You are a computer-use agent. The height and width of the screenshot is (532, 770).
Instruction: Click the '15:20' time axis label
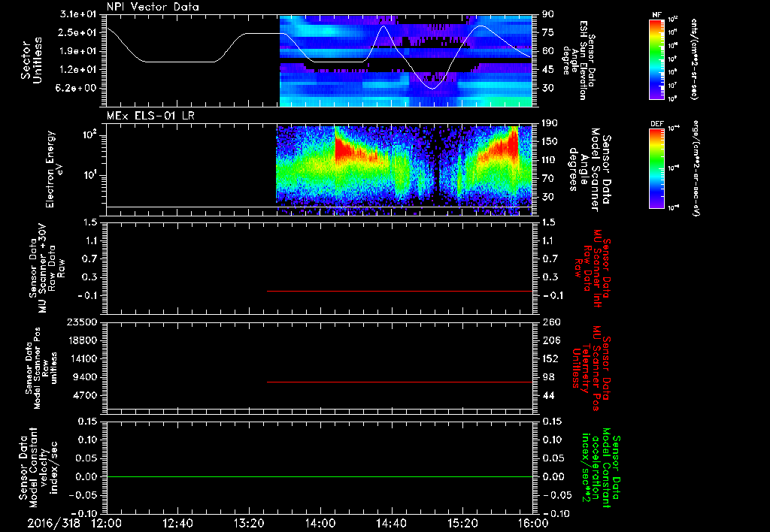[x=462, y=523]
